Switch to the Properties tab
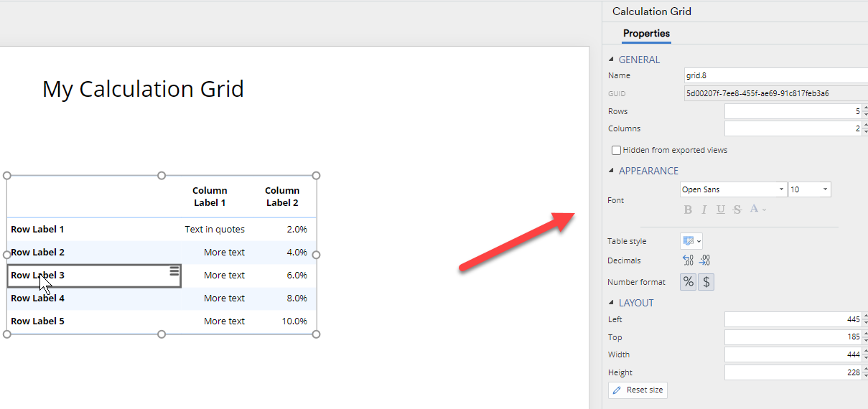This screenshot has height=409, width=868. click(646, 34)
